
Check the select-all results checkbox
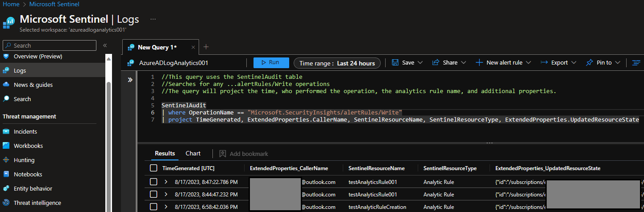[154, 168]
